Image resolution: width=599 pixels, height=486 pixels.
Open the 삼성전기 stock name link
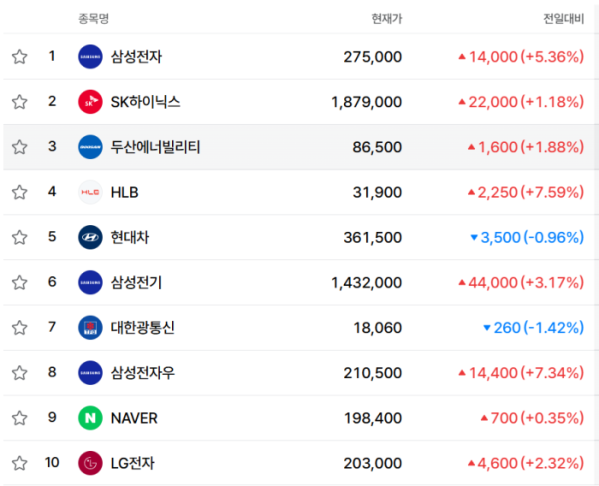tap(136, 282)
